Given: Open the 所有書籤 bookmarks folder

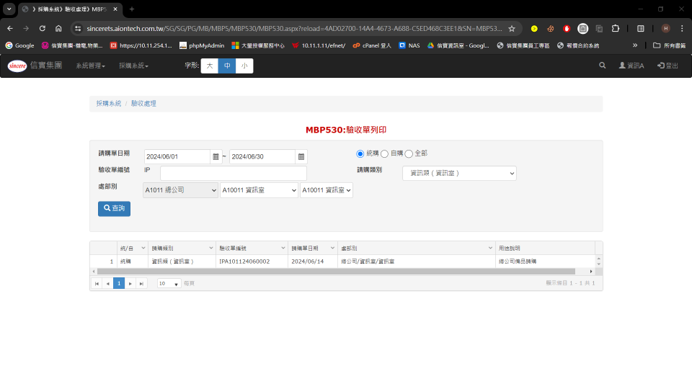Looking at the screenshot, I should pyautogui.click(x=669, y=45).
